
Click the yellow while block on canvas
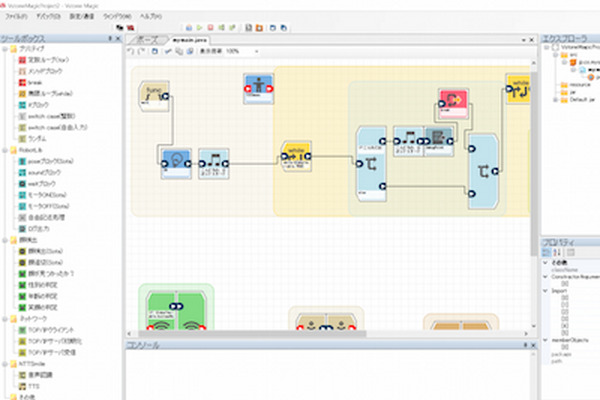pyautogui.click(x=297, y=155)
